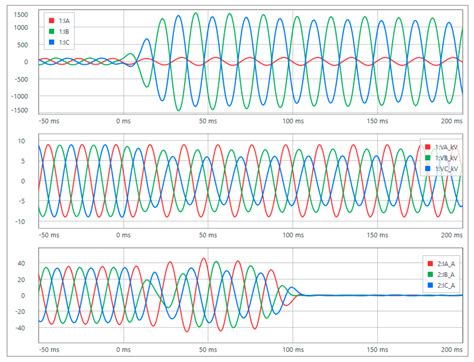Toggle the 1:VC_kV legend entry
The width and height of the screenshot is (474, 362).
pyautogui.click(x=441, y=169)
